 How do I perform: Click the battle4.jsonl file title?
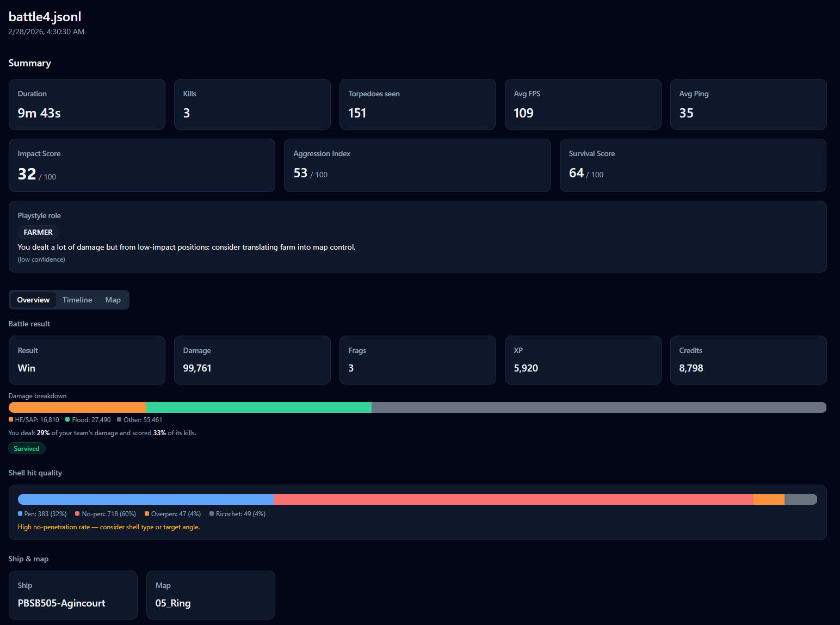pyautogui.click(x=45, y=17)
